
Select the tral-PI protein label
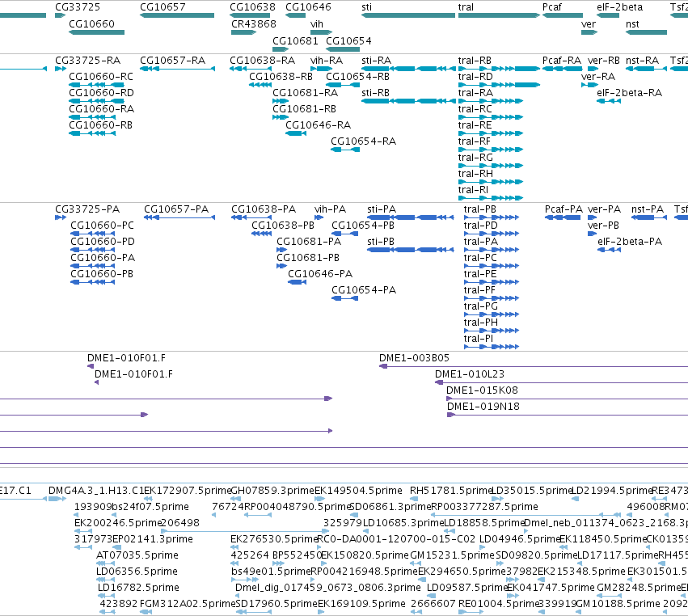(479, 338)
